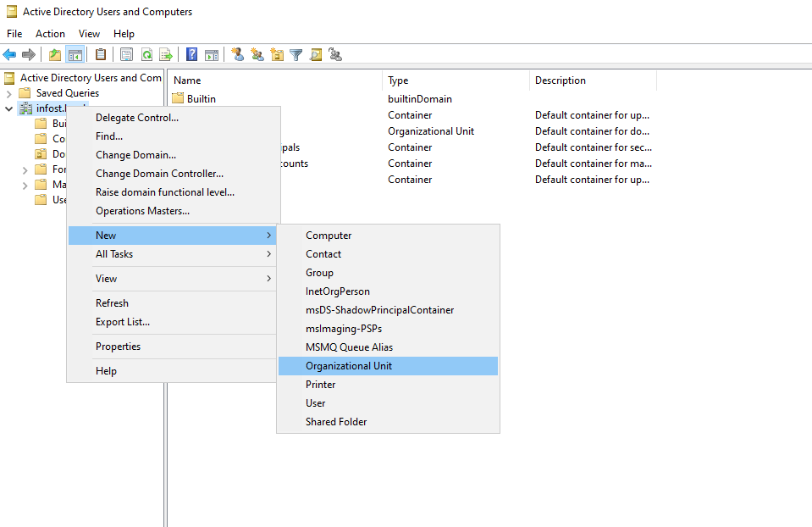The height and width of the screenshot is (527, 812).
Task: Select Change Domain... option
Action: (x=174, y=155)
